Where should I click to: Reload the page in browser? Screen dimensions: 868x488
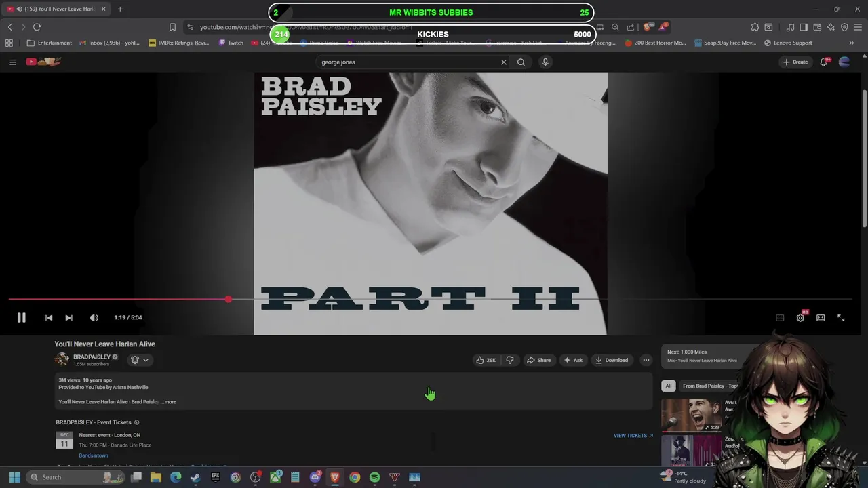37,27
